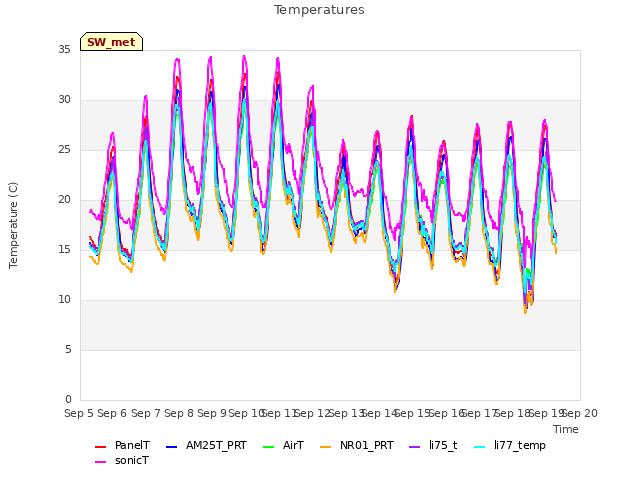Click the li75_t legend entry

click(433, 445)
